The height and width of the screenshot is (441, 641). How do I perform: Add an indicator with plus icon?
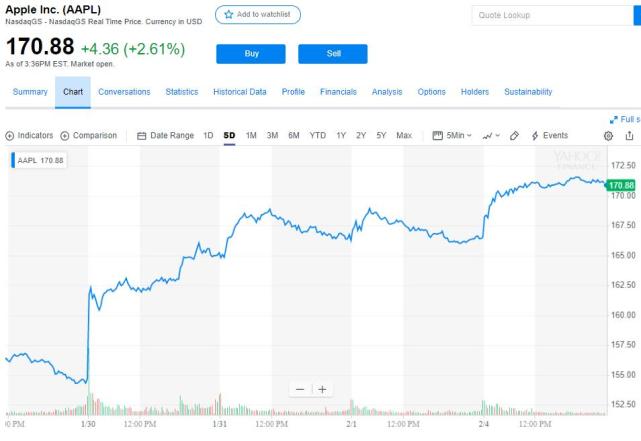pyautogui.click(x=10, y=136)
